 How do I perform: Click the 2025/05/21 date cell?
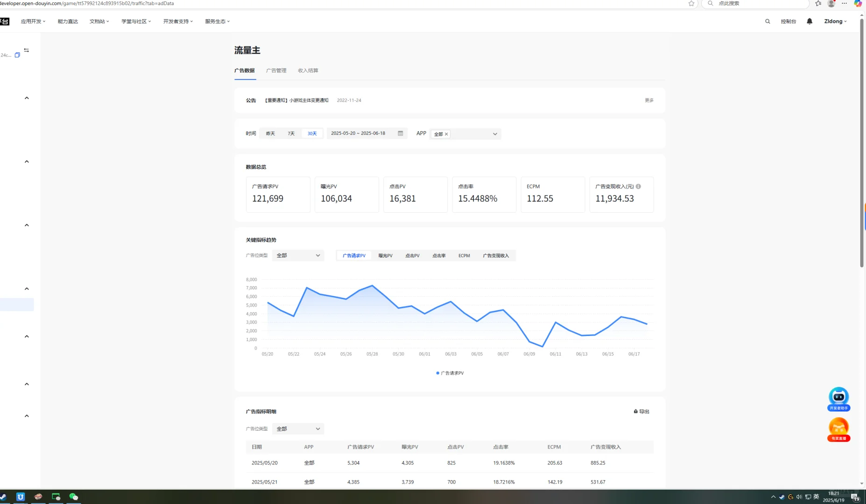tap(265, 482)
